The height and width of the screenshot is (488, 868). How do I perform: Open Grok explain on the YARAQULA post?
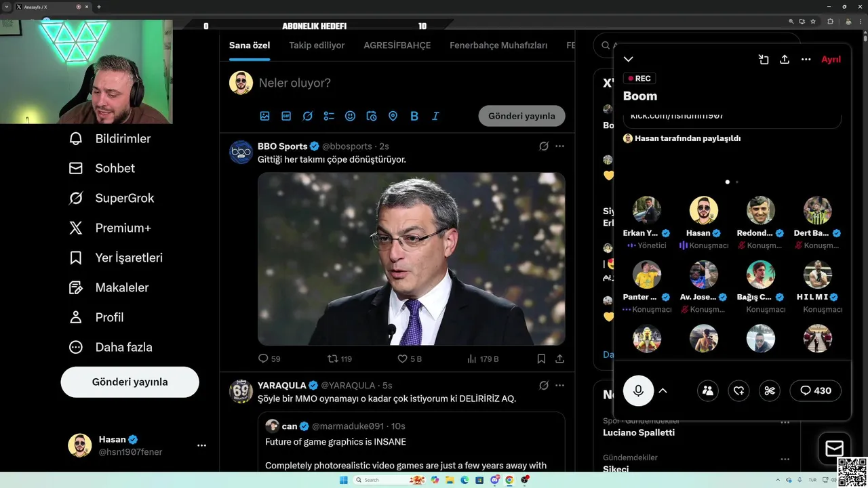tap(544, 385)
